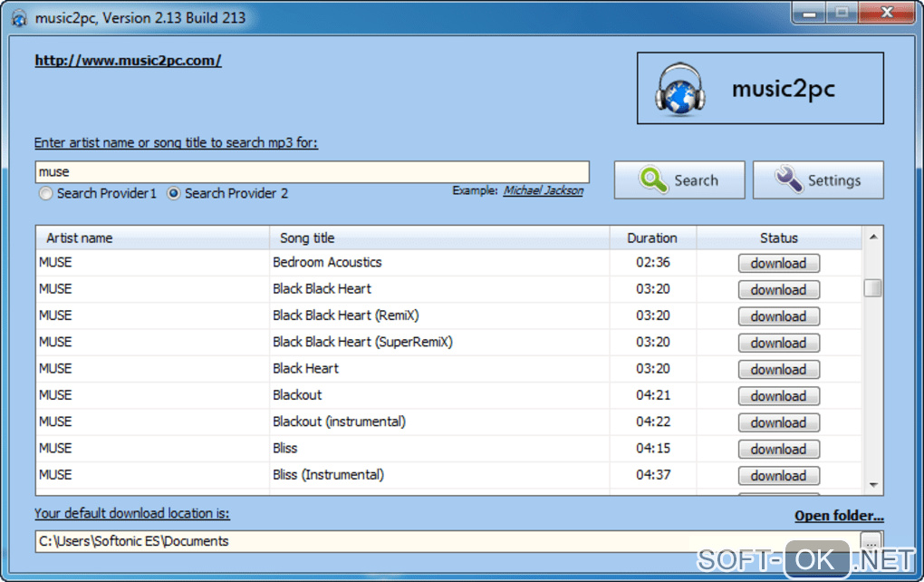Image resolution: width=924 pixels, height=582 pixels.
Task: Click MUSE artist in the Bliss row
Action: 55,448
